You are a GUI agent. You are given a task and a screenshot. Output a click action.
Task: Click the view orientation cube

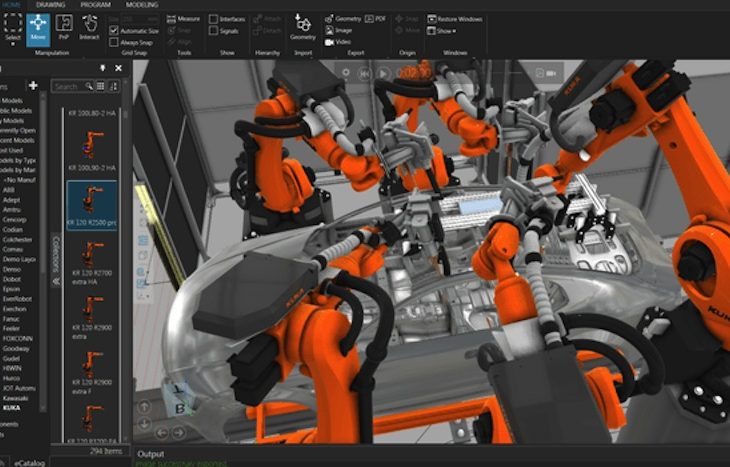(179, 399)
